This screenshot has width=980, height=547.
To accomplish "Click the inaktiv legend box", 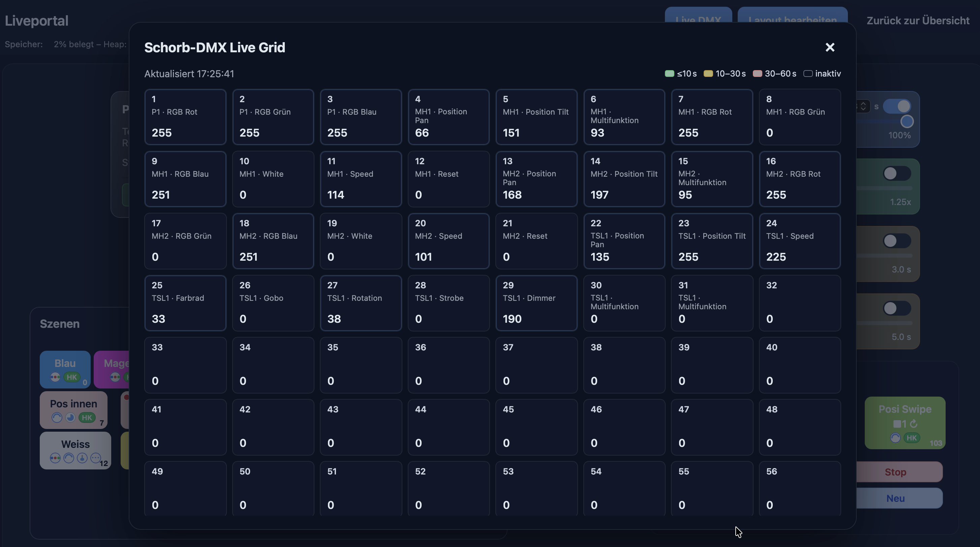I will pos(808,74).
